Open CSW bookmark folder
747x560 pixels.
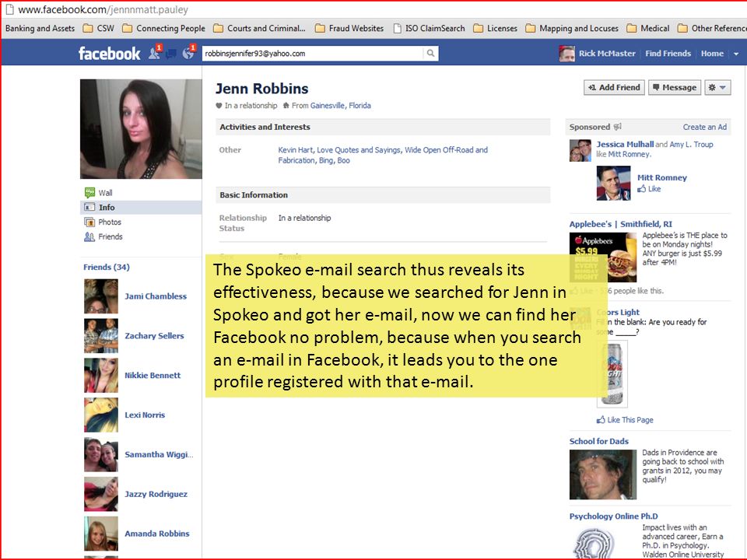(99, 29)
